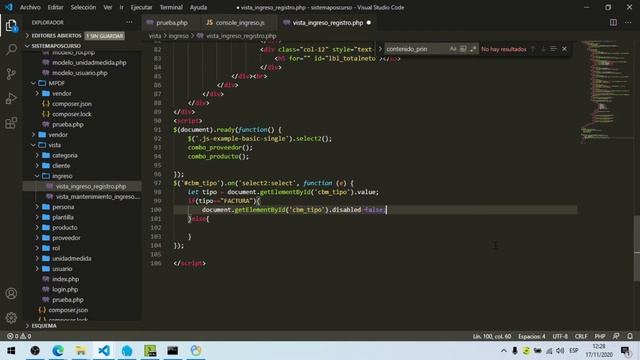Expand the replace toggle in find widget
This screenshot has width=640, height=360.
pyautogui.click(x=380, y=49)
